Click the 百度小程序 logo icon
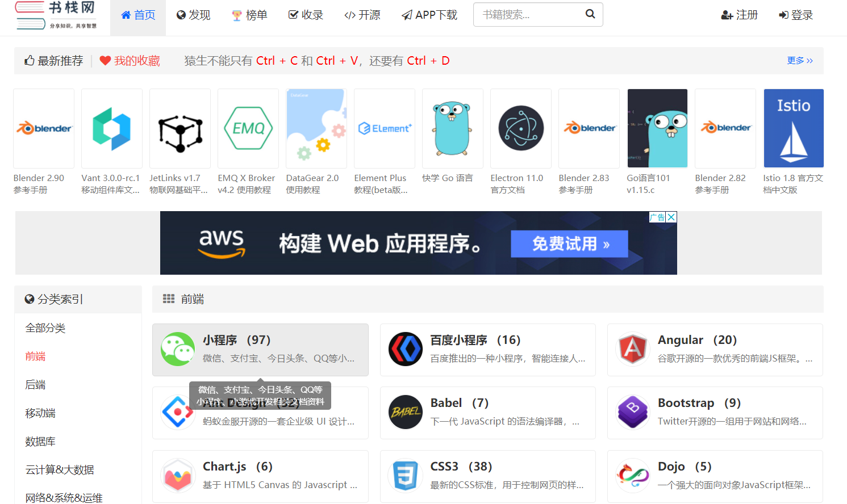 coord(406,349)
